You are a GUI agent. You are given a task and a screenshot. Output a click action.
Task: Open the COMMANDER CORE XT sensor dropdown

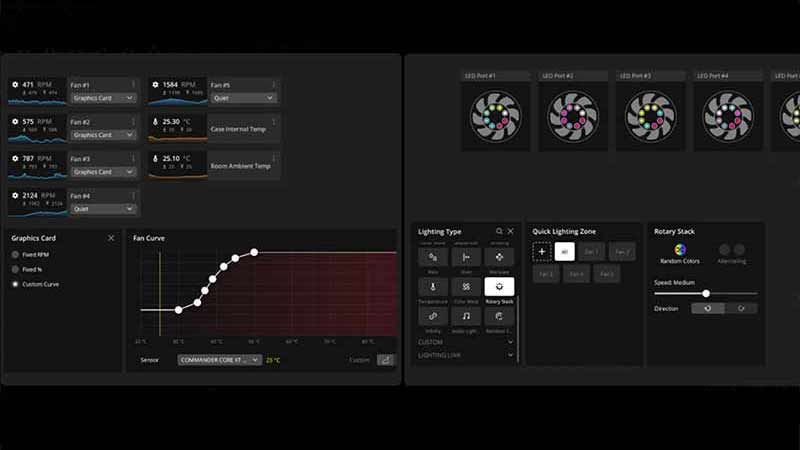pos(219,360)
